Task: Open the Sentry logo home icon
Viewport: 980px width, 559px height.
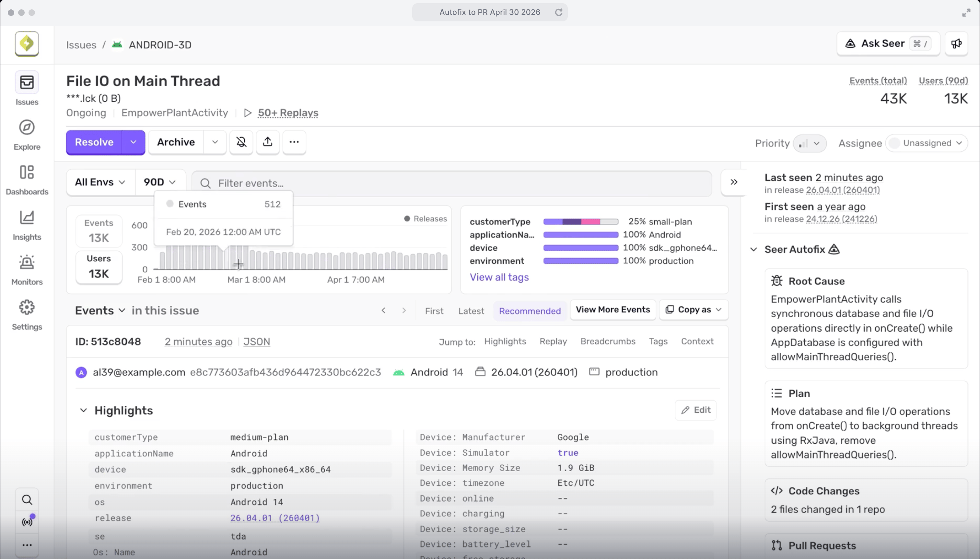Action: click(x=27, y=44)
